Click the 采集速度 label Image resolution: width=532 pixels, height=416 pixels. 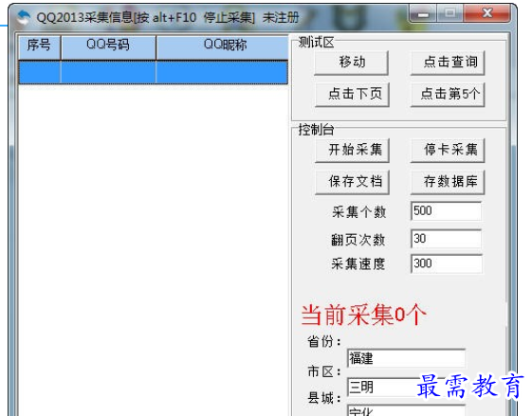click(x=358, y=264)
